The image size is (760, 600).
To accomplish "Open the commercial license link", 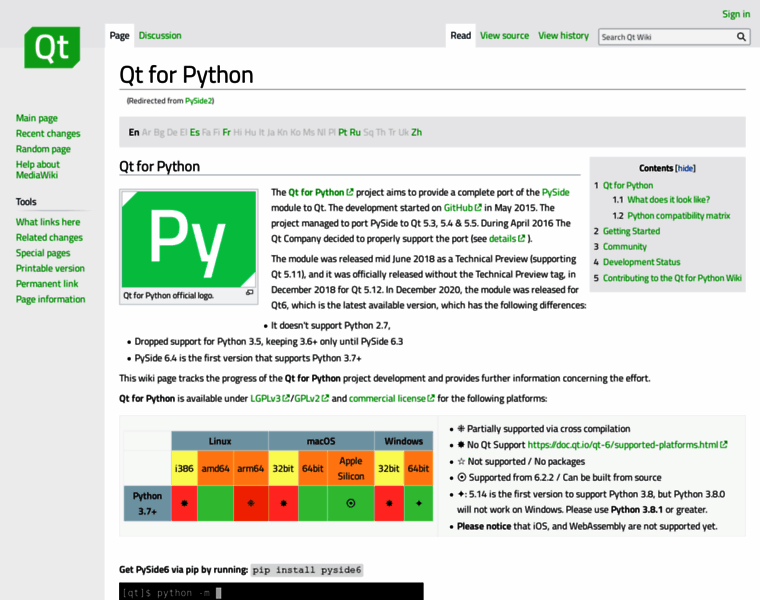I will pos(392,398).
